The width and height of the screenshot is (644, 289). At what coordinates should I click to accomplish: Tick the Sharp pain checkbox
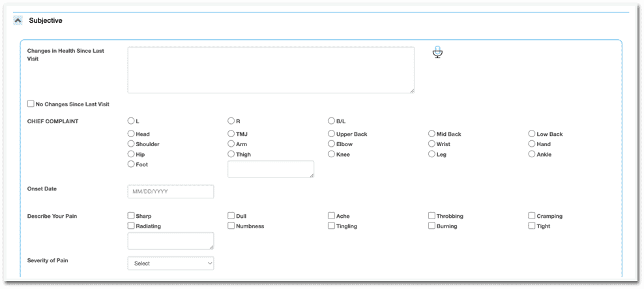(x=131, y=216)
